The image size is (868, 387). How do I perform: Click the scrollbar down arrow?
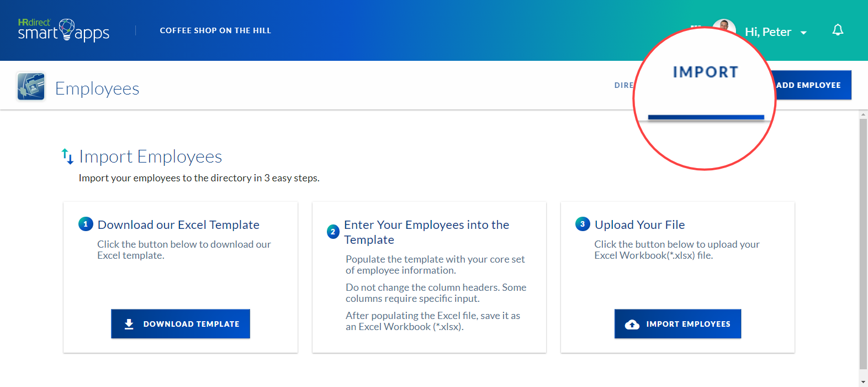(x=864, y=382)
